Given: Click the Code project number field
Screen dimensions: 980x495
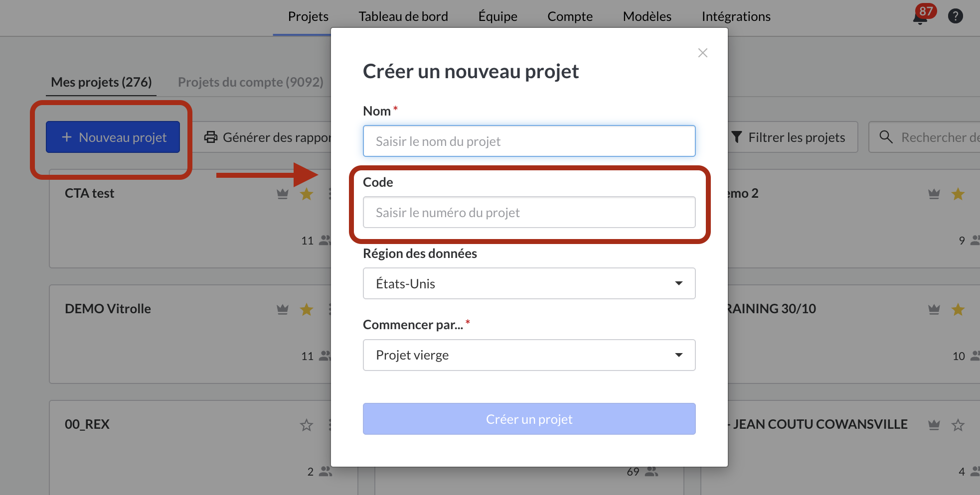Looking at the screenshot, I should (529, 213).
